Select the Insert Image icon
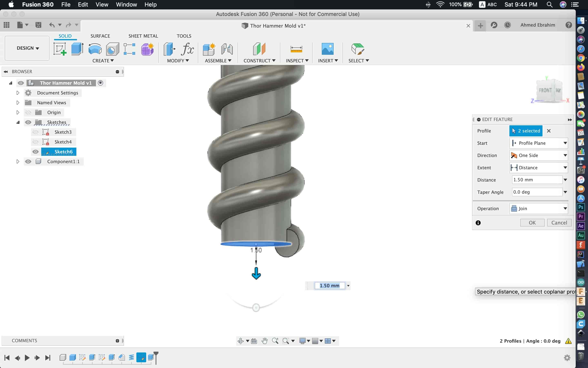This screenshot has width=588, height=368. tap(327, 49)
